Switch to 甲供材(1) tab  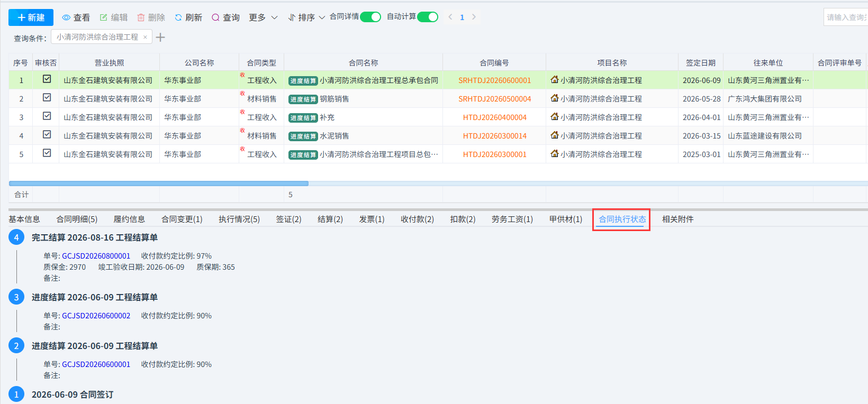[566, 219]
